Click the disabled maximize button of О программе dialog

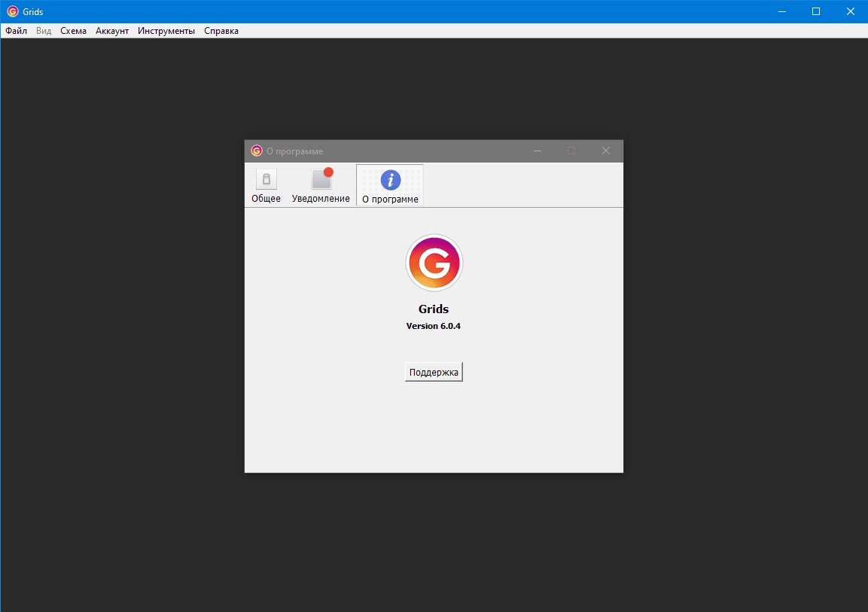571,151
